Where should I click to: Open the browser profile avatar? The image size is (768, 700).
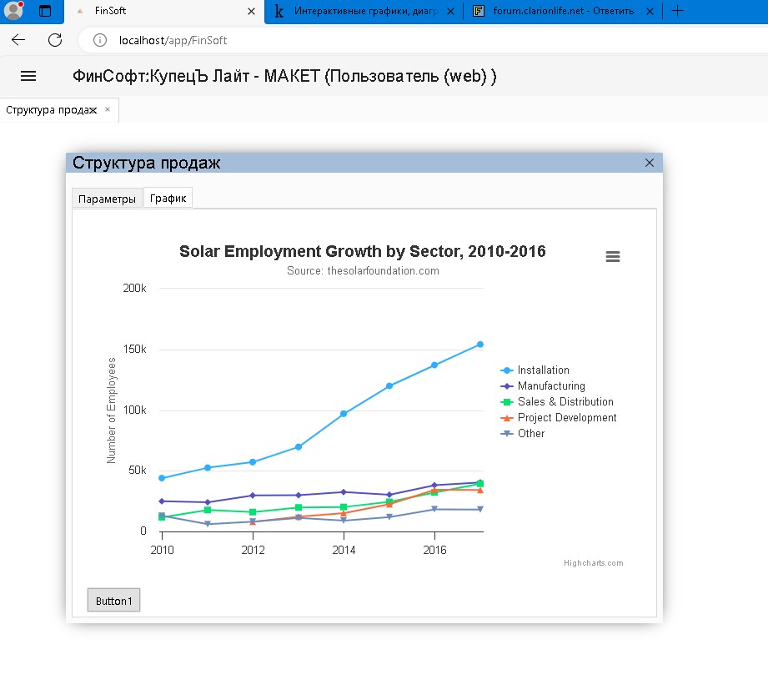point(13,11)
